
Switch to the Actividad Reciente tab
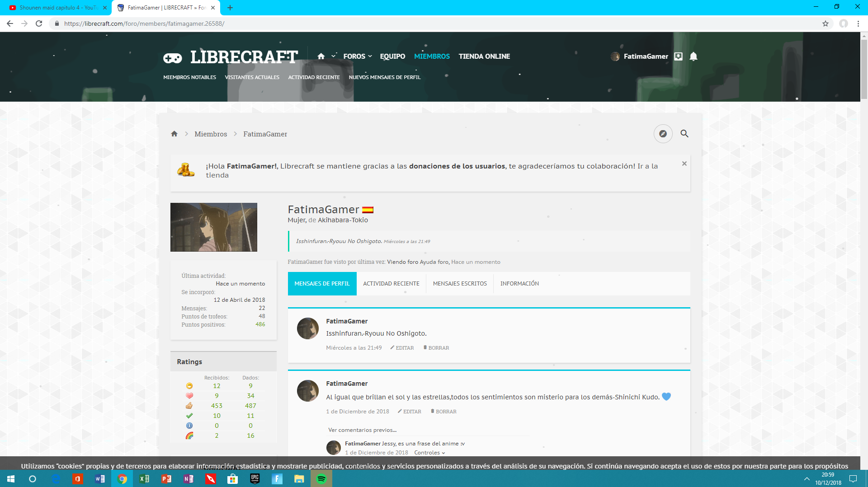tap(391, 284)
